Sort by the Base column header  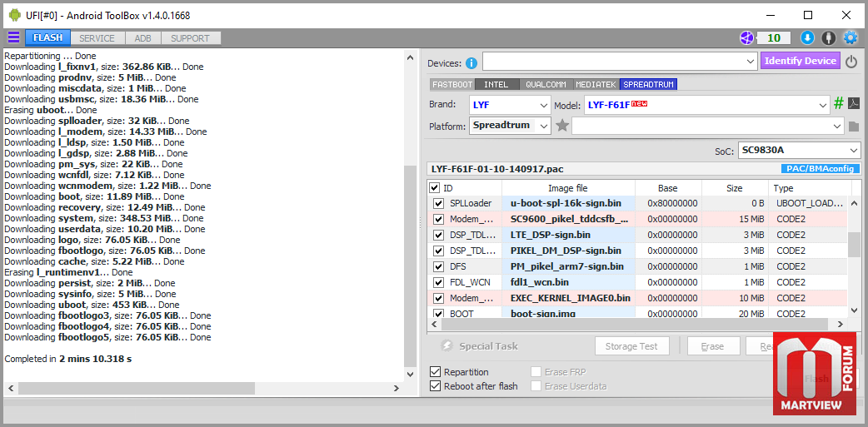(668, 188)
